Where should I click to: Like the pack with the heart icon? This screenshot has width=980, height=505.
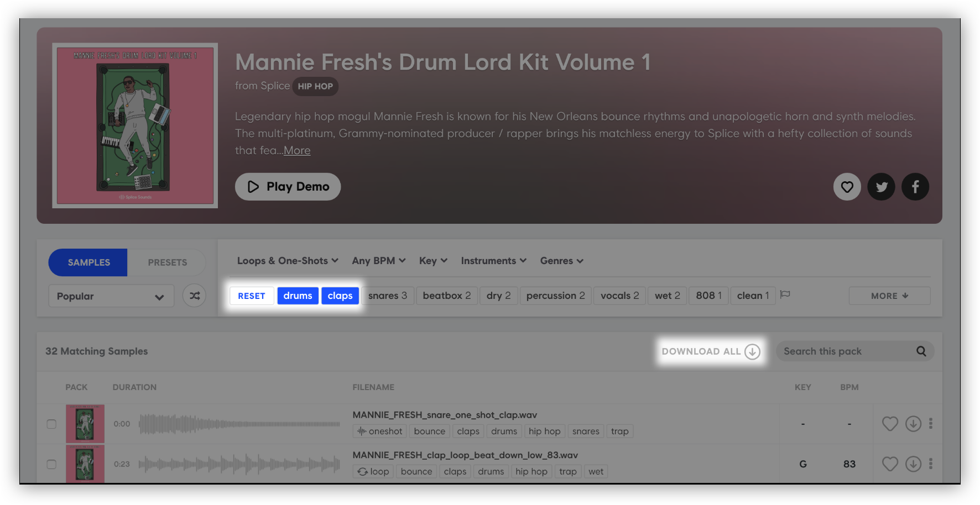point(847,187)
